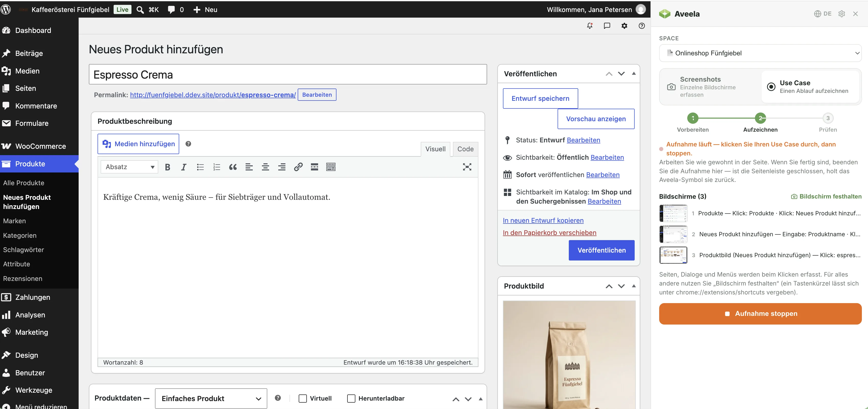The height and width of the screenshot is (409, 868).
Task: Insert the Read More tag
Action: click(314, 167)
